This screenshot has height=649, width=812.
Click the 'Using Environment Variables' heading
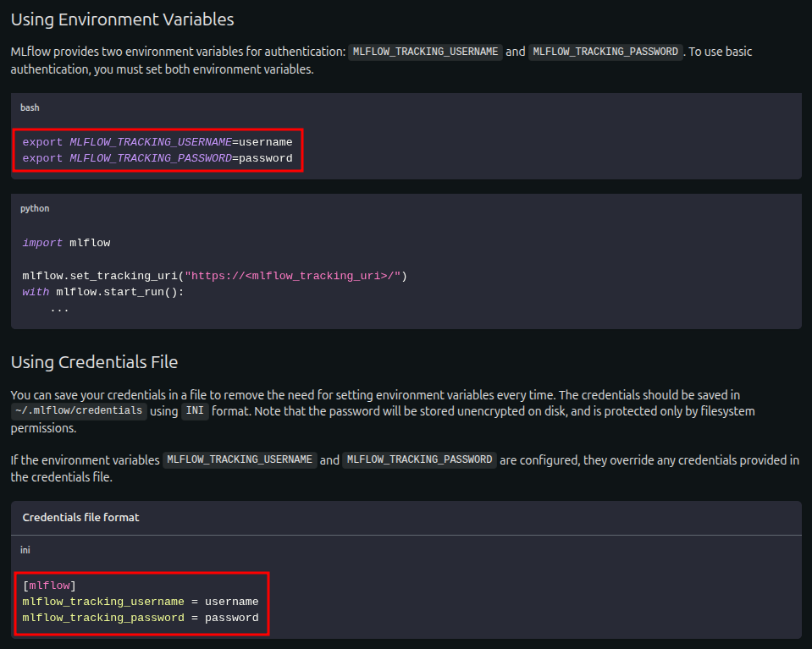coord(122,19)
